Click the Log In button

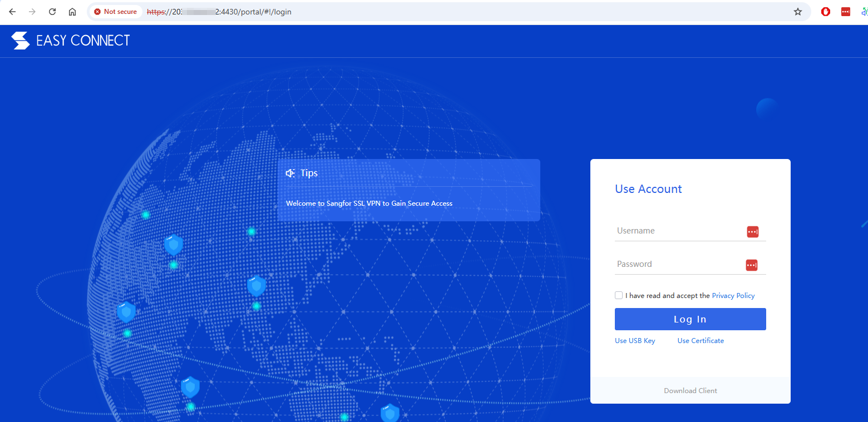(691, 319)
